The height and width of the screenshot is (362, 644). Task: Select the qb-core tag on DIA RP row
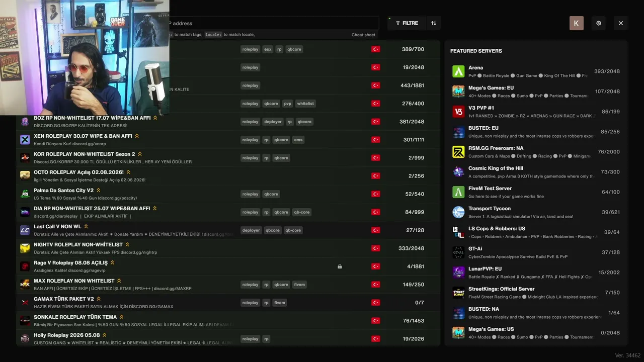click(302, 212)
